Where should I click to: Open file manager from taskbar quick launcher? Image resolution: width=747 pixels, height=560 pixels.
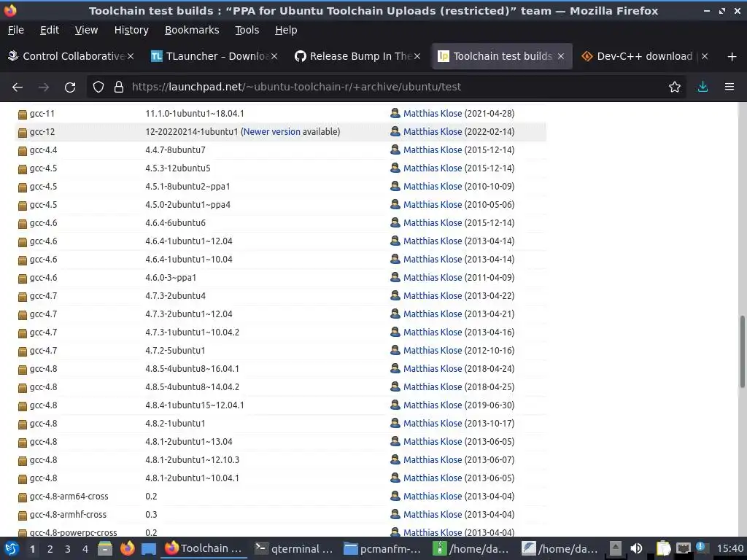point(105,548)
